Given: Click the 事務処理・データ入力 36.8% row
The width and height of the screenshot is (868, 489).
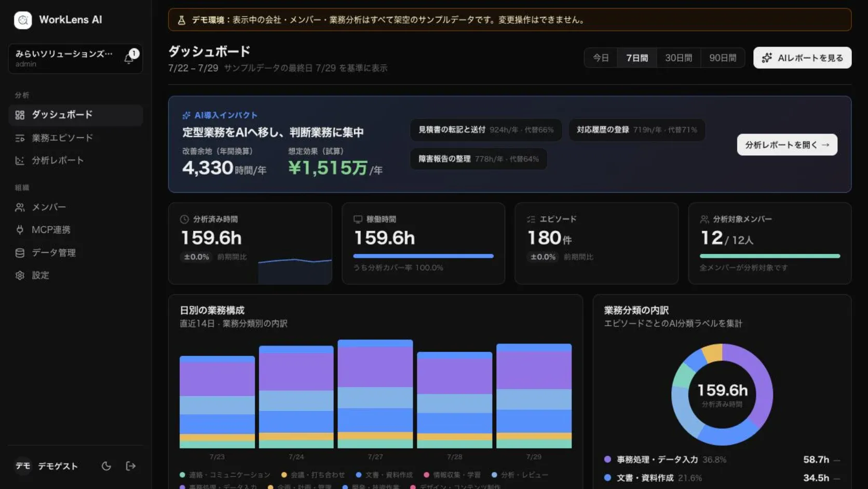Looking at the screenshot, I should point(722,460).
